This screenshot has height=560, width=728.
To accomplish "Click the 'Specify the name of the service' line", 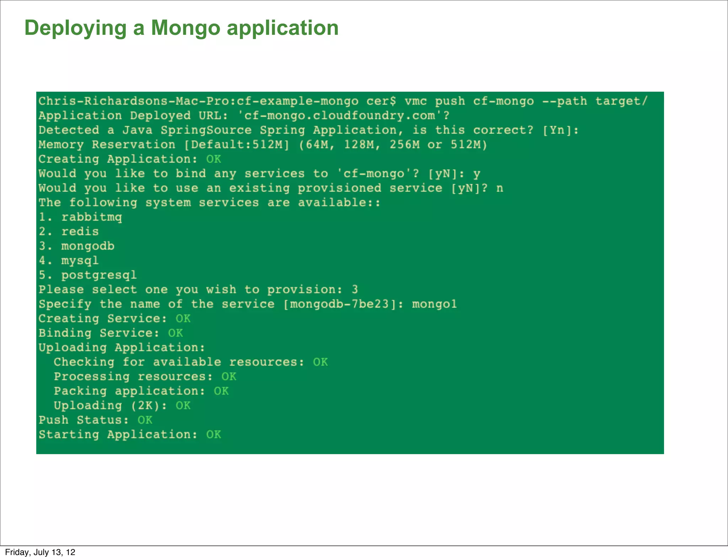I will (248, 304).
